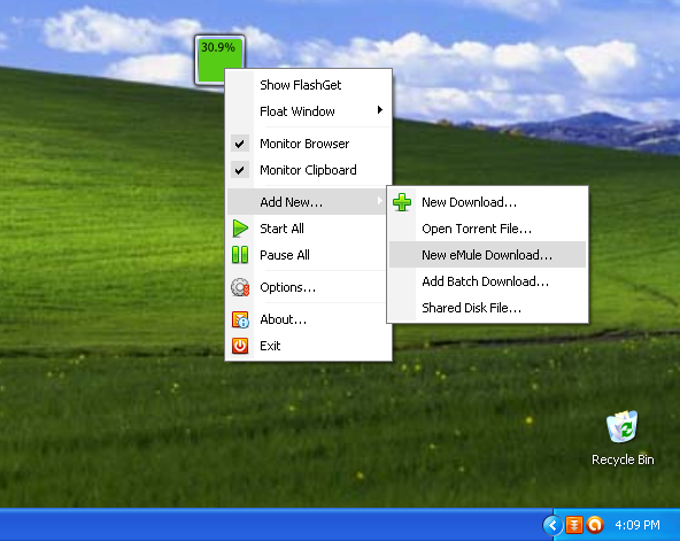
Task: Click the green plus New Download icon
Action: (402, 202)
